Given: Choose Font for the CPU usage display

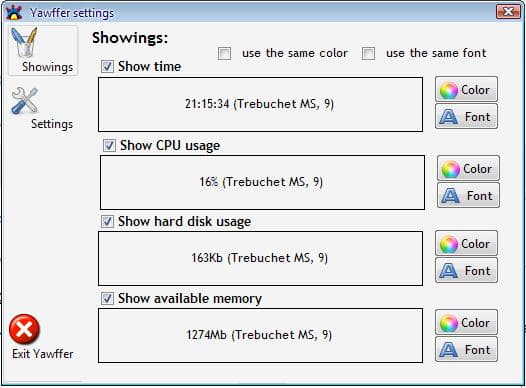Looking at the screenshot, I should (x=468, y=196).
